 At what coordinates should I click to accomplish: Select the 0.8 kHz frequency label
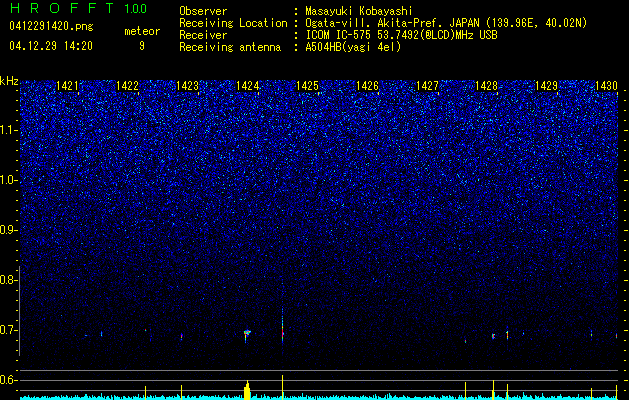click(x=8, y=280)
